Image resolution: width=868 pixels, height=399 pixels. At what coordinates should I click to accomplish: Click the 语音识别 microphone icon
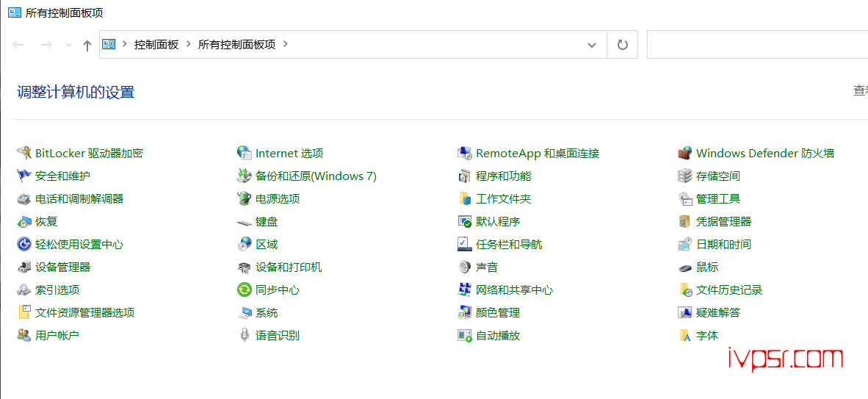(244, 335)
